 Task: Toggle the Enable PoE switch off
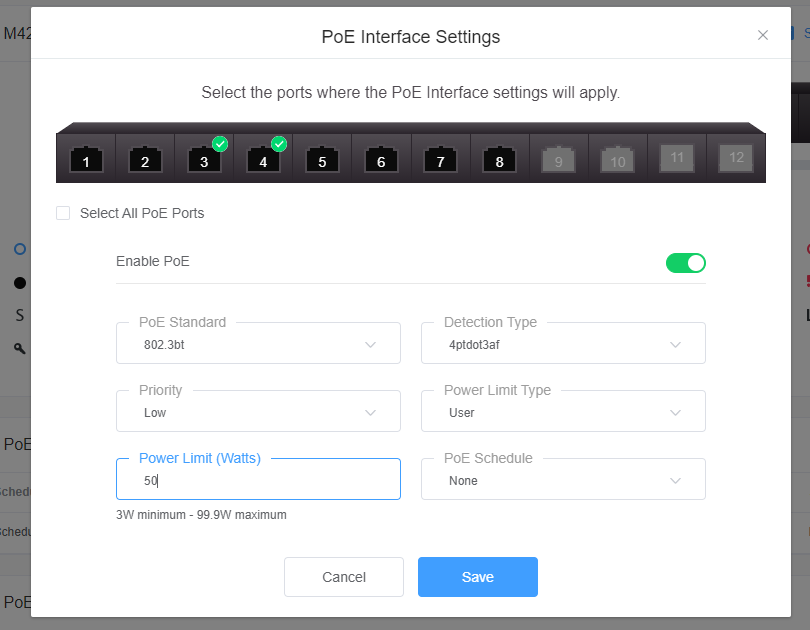(x=686, y=263)
